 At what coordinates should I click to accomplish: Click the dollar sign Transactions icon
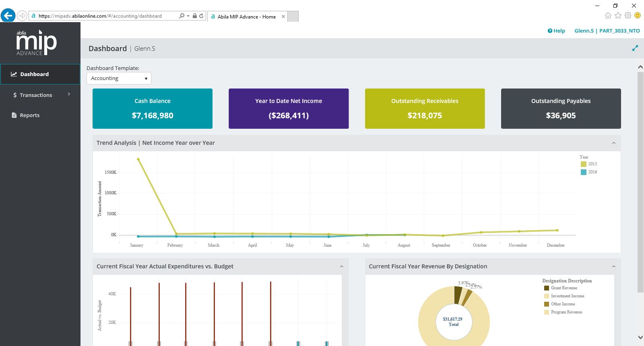coord(15,95)
